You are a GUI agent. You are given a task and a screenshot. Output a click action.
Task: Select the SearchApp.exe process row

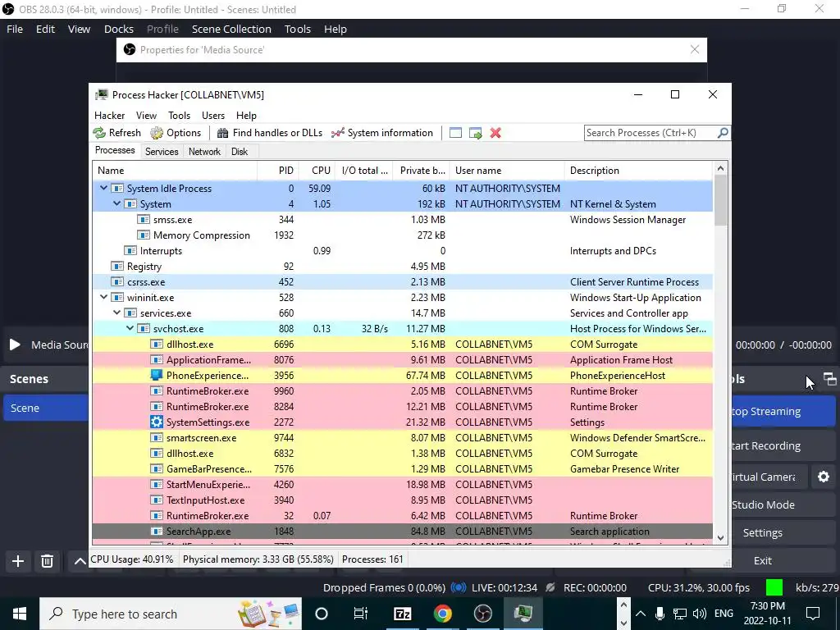pos(402,532)
